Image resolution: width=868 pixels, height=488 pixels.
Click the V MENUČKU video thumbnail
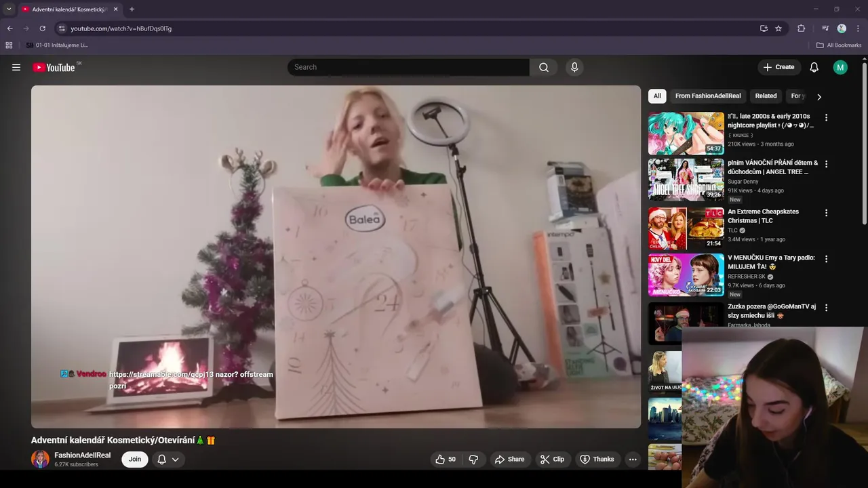click(x=686, y=274)
